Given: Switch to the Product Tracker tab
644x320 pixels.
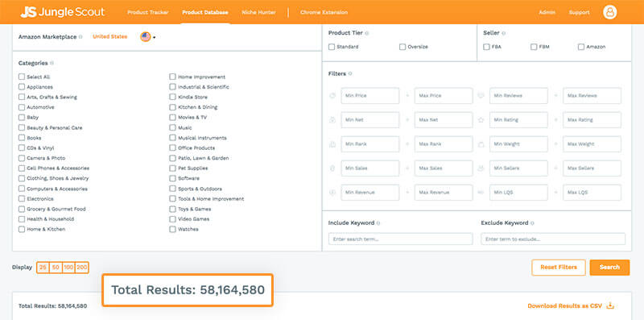Looking at the screenshot, I should pos(148,12).
